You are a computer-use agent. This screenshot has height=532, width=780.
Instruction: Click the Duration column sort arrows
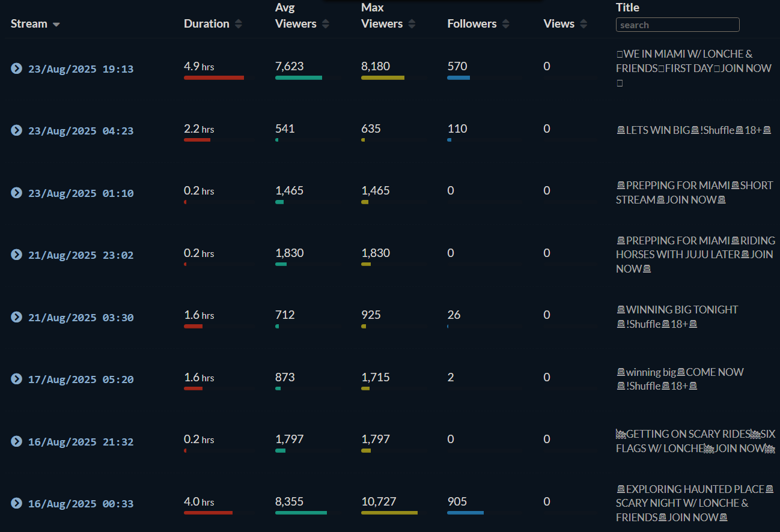tap(239, 24)
